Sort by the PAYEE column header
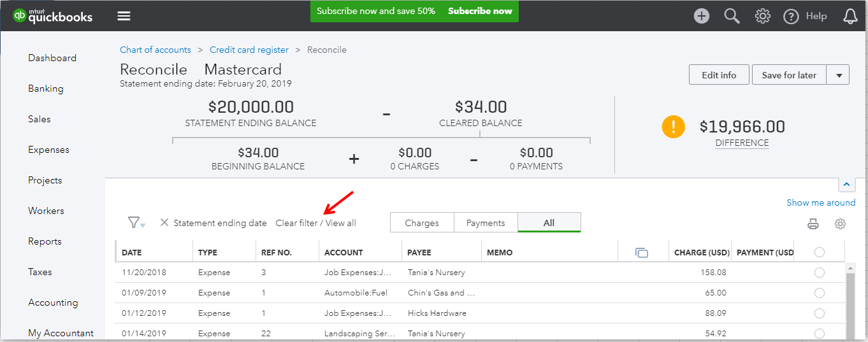Screen dimensions: 868x342 click(x=419, y=253)
